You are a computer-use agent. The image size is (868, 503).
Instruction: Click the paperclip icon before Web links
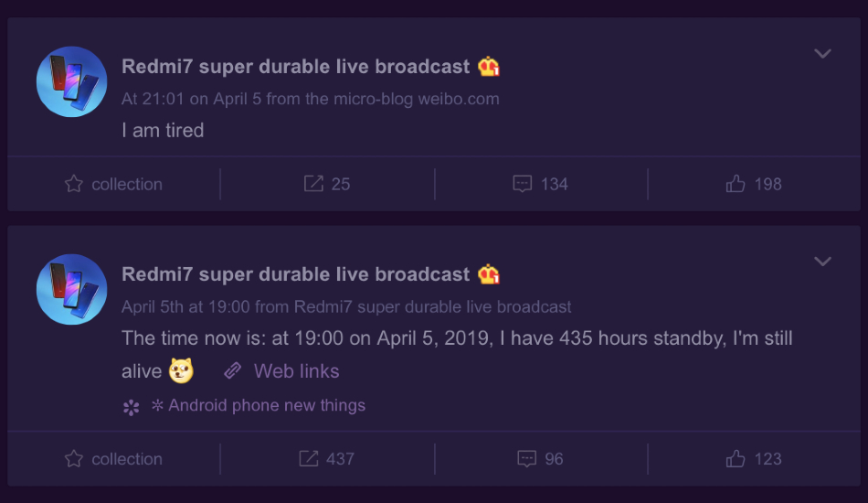point(232,370)
